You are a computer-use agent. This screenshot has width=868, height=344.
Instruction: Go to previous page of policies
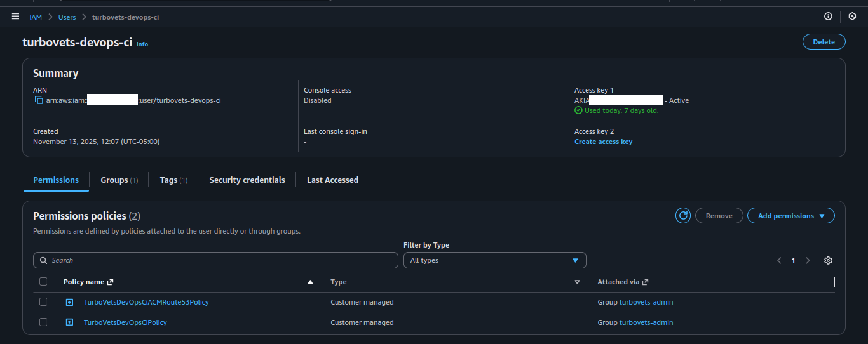(x=779, y=261)
